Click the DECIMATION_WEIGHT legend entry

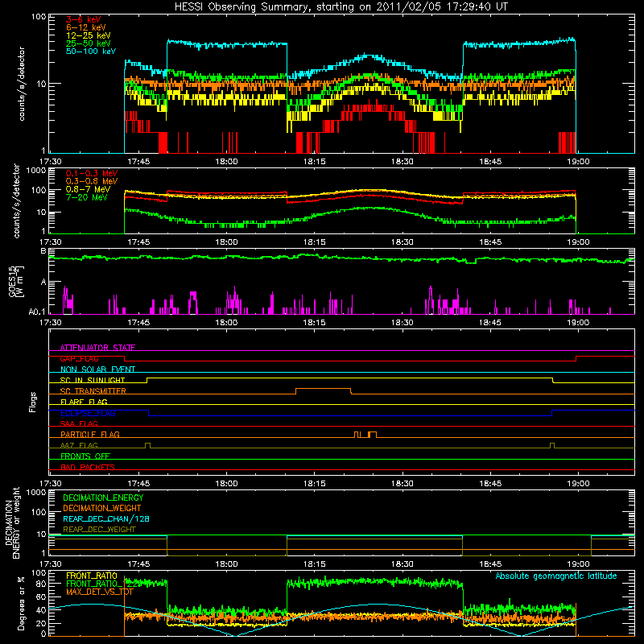coord(102,509)
